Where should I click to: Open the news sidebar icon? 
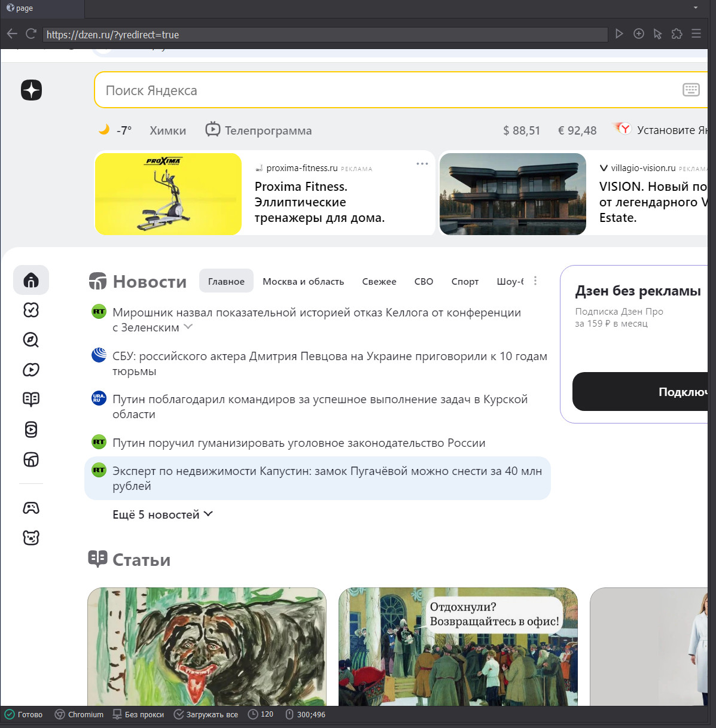[31, 459]
